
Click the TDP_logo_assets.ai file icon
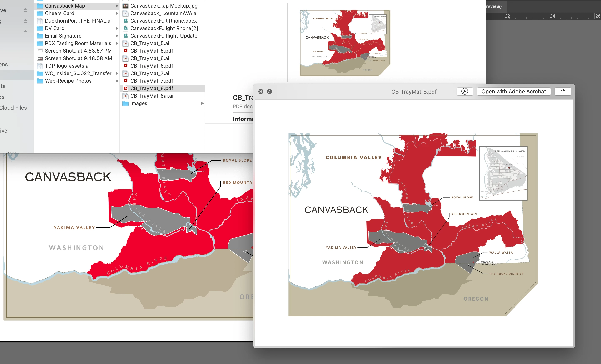40,66
